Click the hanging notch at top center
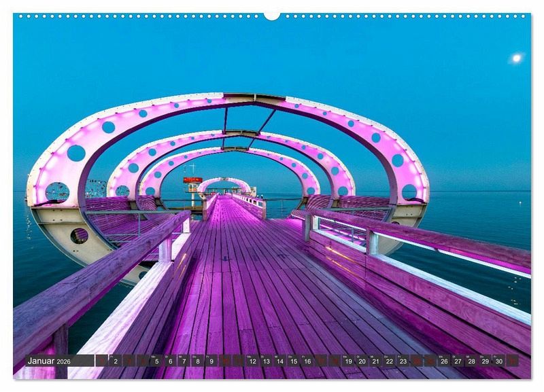Image resolution: width=544 pixels, height=392 pixels. click(x=272, y=16)
